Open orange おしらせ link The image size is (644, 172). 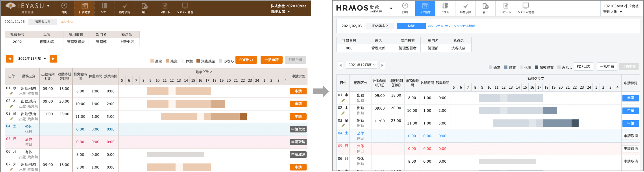tap(67, 22)
